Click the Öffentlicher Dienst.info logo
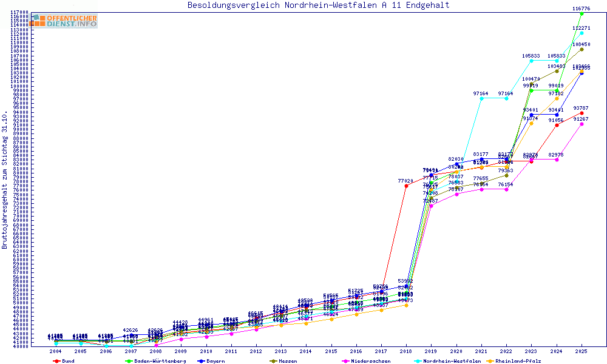607x364 pixels. click(64, 21)
